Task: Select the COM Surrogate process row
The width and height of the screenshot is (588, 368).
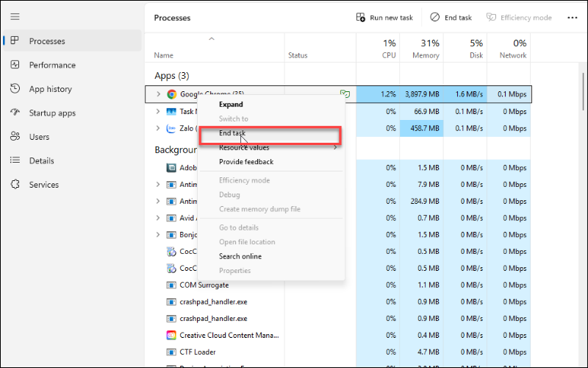Action: 338,285
